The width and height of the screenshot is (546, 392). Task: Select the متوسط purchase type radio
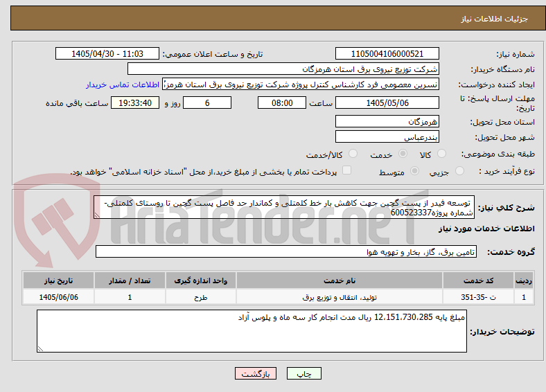[415, 170]
